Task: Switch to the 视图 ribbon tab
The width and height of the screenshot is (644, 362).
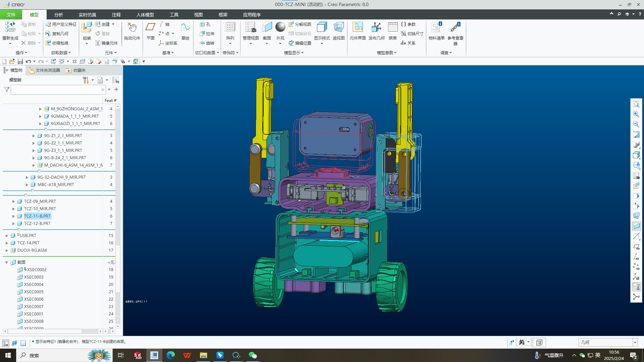Action: pos(198,15)
